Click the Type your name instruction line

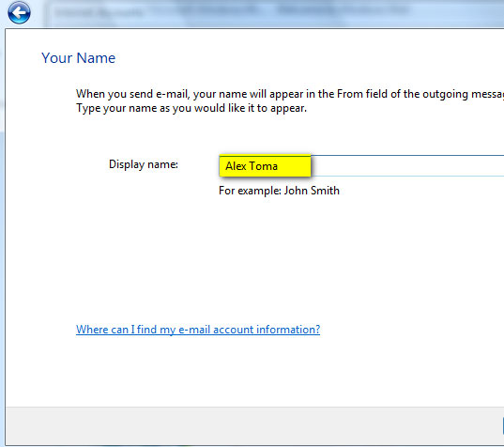coord(191,108)
